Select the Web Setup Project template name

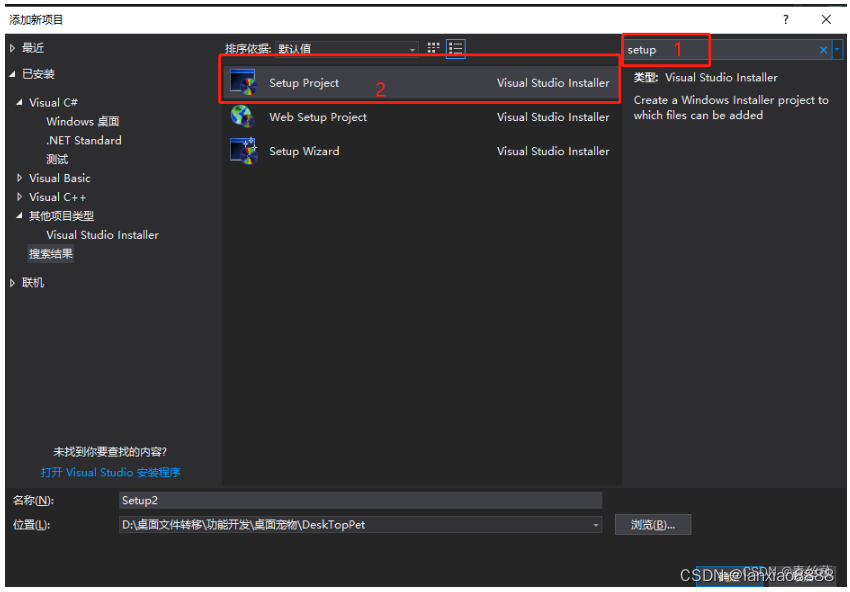(318, 117)
